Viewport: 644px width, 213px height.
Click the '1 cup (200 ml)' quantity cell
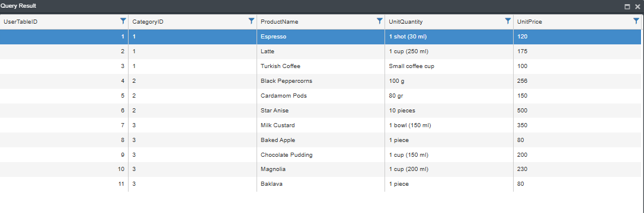(449, 169)
